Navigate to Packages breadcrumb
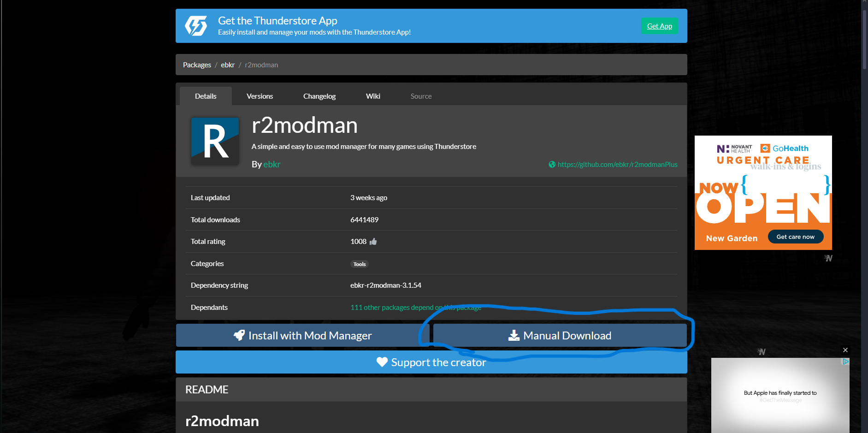 [x=197, y=65]
